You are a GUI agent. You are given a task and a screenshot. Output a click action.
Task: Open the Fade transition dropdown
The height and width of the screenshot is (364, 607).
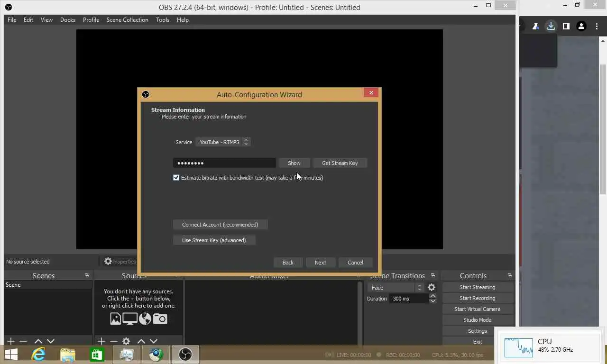tap(395, 287)
